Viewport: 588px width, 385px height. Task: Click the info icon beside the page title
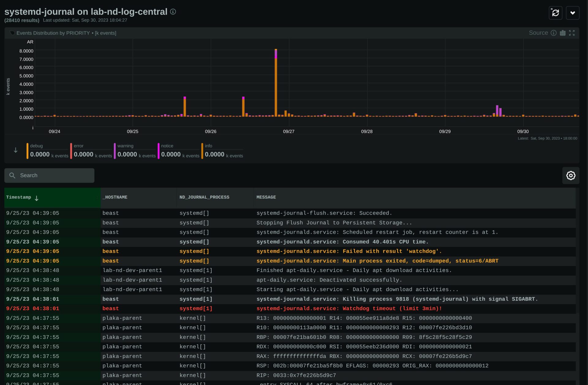(x=173, y=12)
